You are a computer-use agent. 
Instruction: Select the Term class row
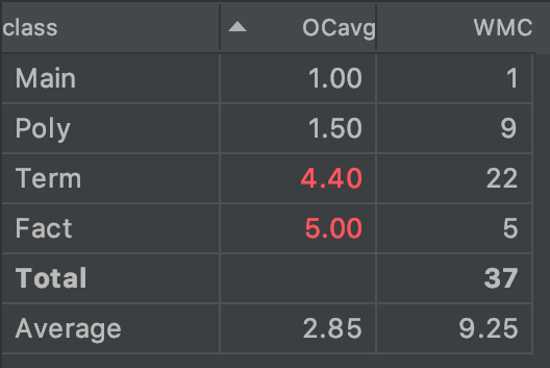pyautogui.click(x=267, y=178)
